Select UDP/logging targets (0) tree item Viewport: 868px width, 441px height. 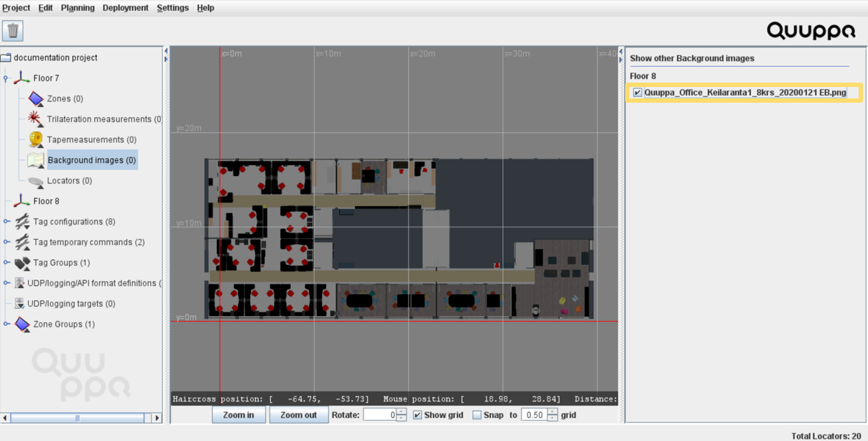pos(71,304)
